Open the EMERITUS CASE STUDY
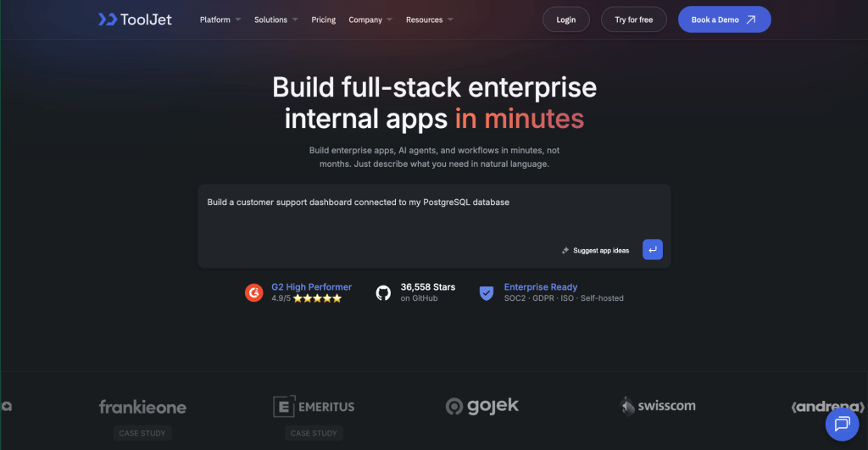Screen dimensions: 868x450 (314, 433)
